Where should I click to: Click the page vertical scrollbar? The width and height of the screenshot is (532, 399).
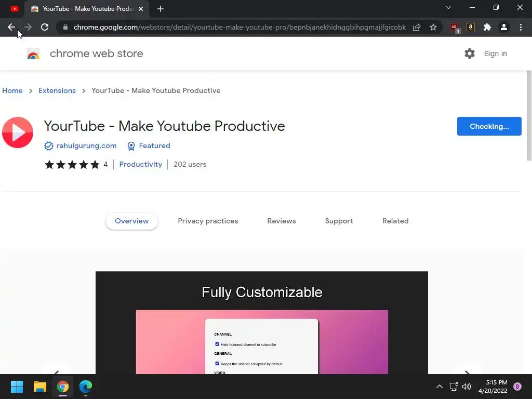pos(529,115)
